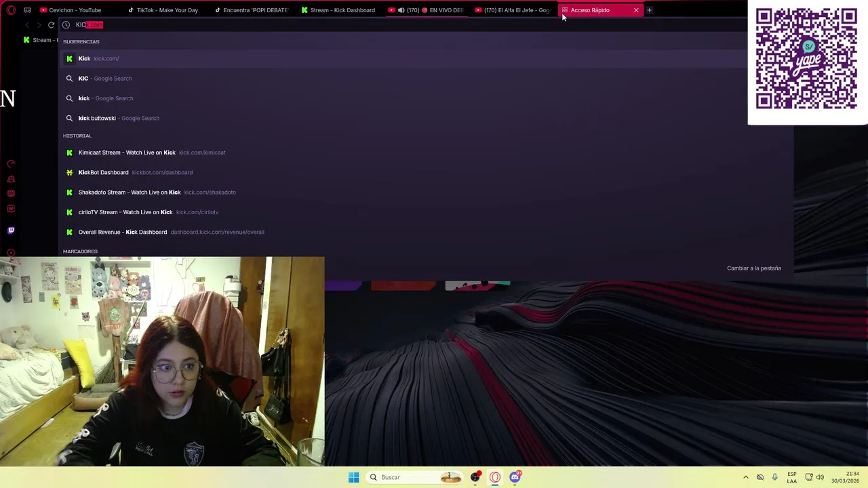Click the HISTORIAL section label
This screenshot has height=488, width=868.
pos(77,136)
